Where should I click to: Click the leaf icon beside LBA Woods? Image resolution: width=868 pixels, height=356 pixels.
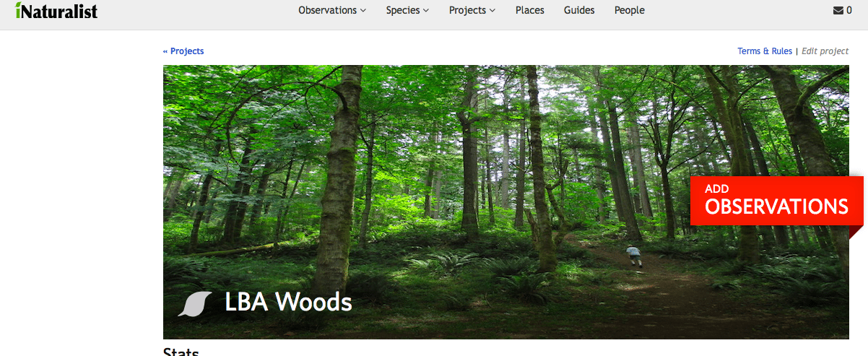pyautogui.click(x=194, y=304)
